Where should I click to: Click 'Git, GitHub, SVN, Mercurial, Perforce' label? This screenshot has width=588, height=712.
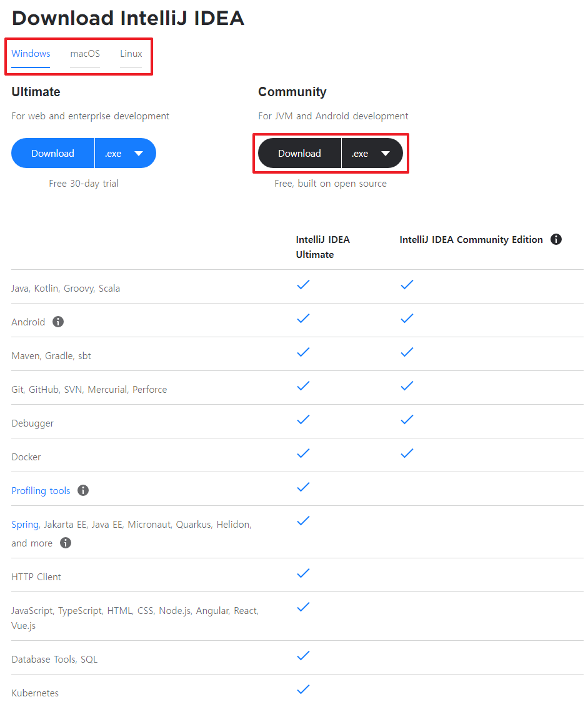[x=89, y=390]
